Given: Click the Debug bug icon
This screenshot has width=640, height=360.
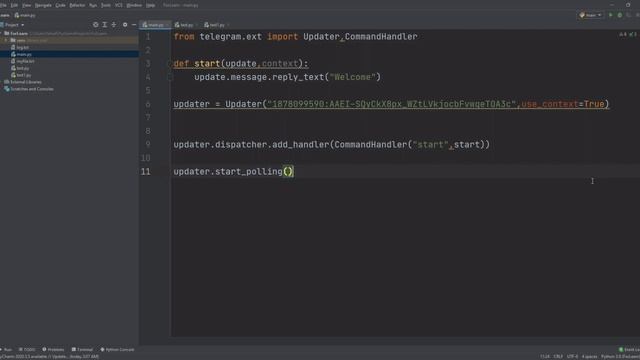Looking at the screenshot, I should point(620,15).
